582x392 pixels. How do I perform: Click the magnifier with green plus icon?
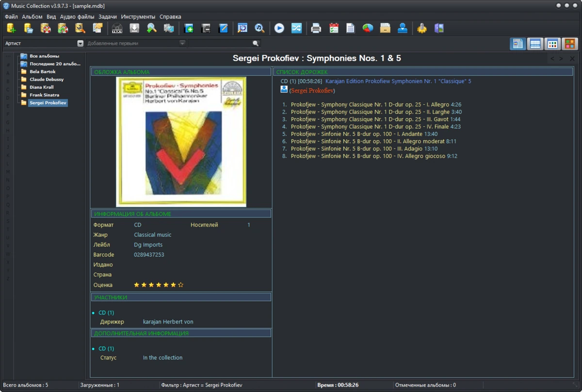tap(152, 28)
